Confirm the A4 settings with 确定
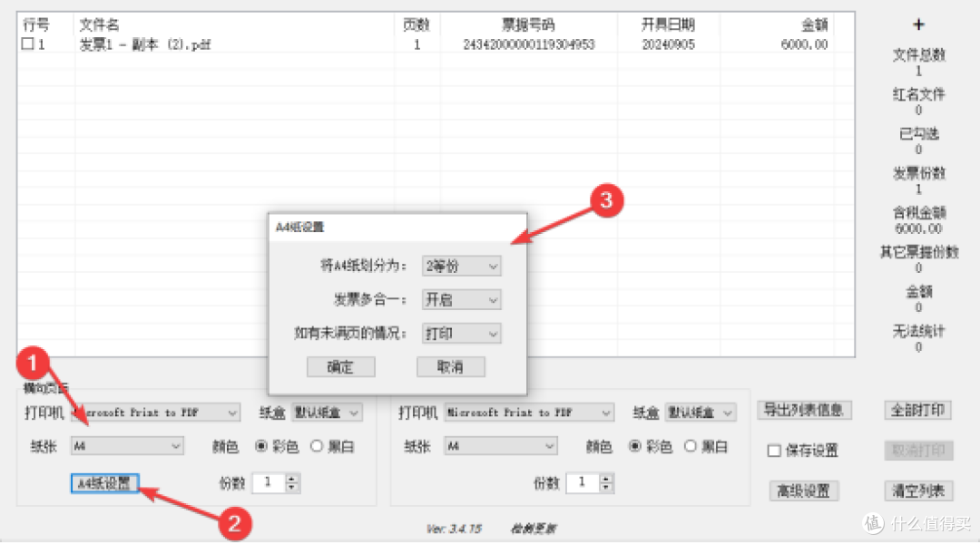 [x=340, y=367]
